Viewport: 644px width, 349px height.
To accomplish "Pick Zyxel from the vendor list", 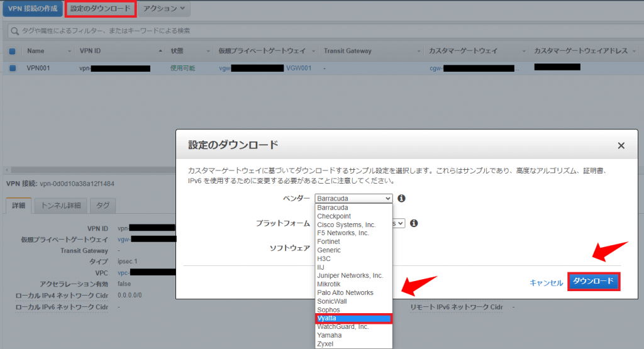I will coord(353,344).
